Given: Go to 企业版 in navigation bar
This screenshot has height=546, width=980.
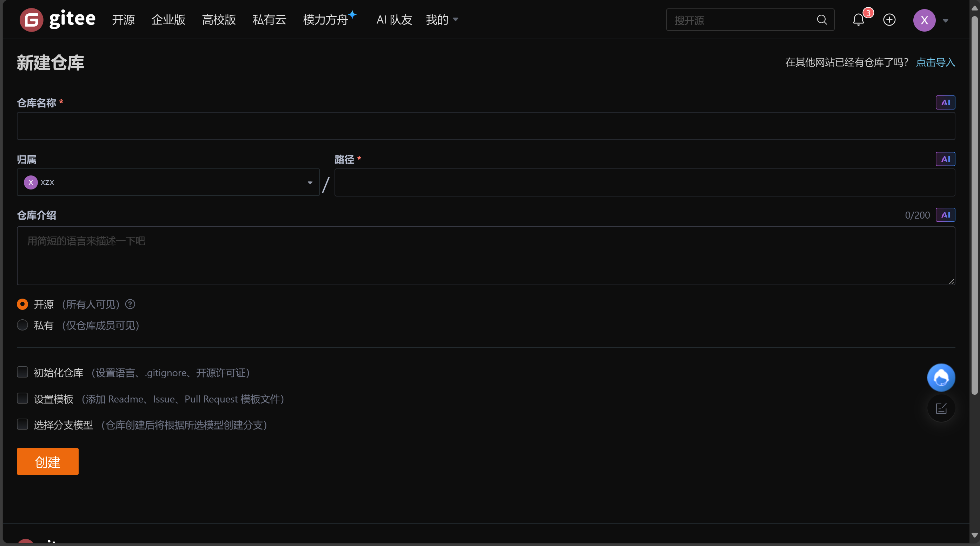Looking at the screenshot, I should point(168,20).
